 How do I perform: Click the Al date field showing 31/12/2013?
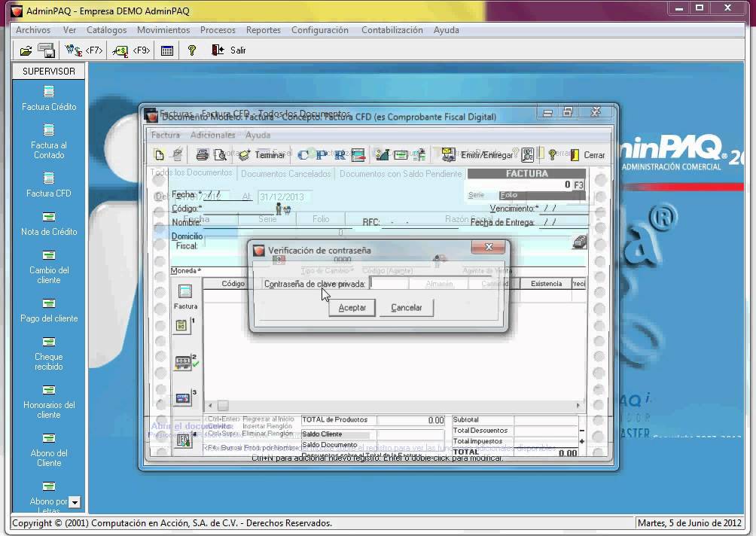[285, 196]
